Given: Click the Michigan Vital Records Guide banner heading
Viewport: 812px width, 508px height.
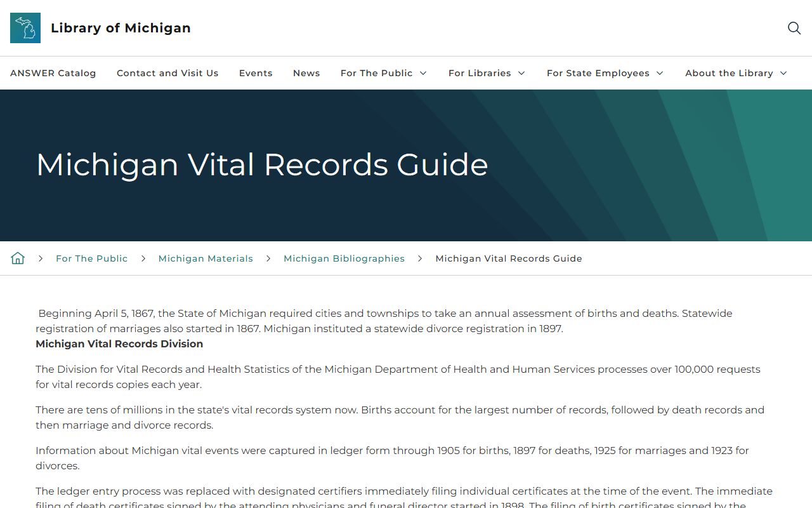Looking at the screenshot, I should (x=262, y=165).
